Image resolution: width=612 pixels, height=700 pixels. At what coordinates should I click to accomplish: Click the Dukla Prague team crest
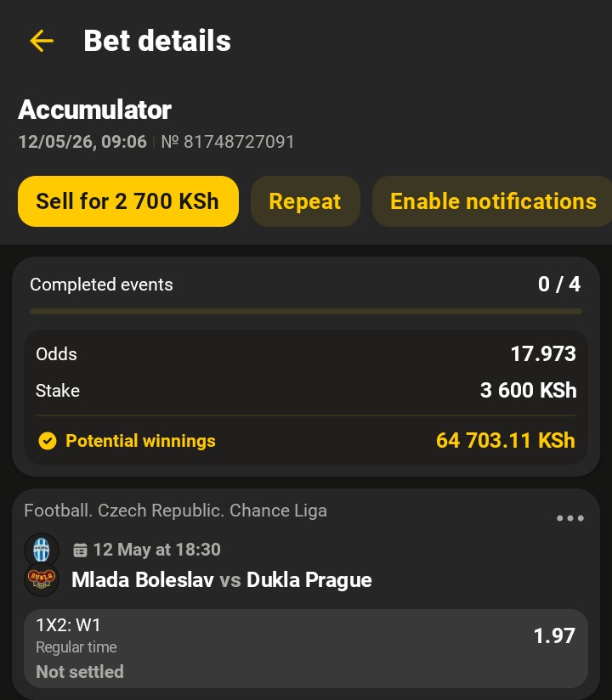pos(42,579)
